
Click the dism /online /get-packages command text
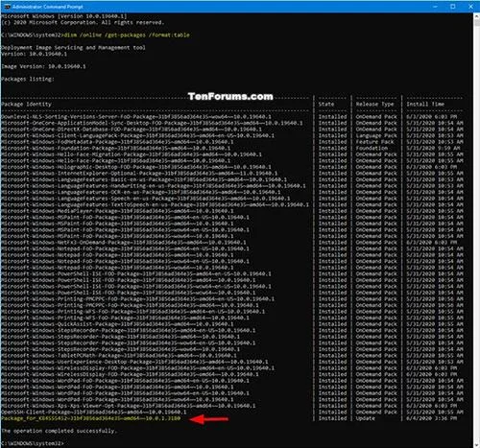pyautogui.click(x=127, y=35)
